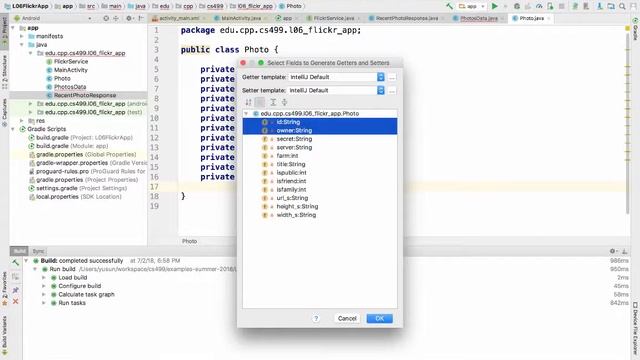640x360 pixels.
Task: Open Build panel gear settings icon
Action: 613,251
